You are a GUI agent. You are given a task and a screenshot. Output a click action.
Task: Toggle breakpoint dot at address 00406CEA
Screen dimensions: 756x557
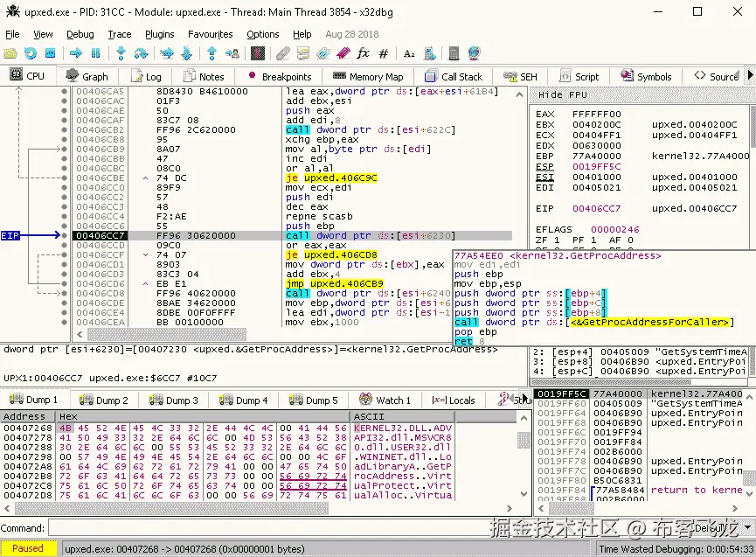tap(64, 322)
